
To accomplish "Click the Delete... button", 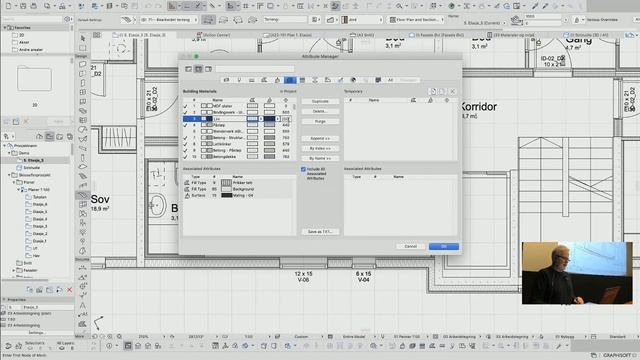I will click(320, 111).
